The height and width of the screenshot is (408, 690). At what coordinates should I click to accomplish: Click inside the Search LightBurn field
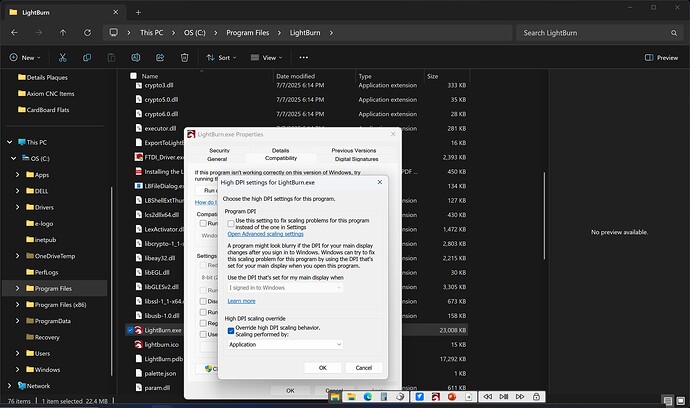[x=594, y=33]
